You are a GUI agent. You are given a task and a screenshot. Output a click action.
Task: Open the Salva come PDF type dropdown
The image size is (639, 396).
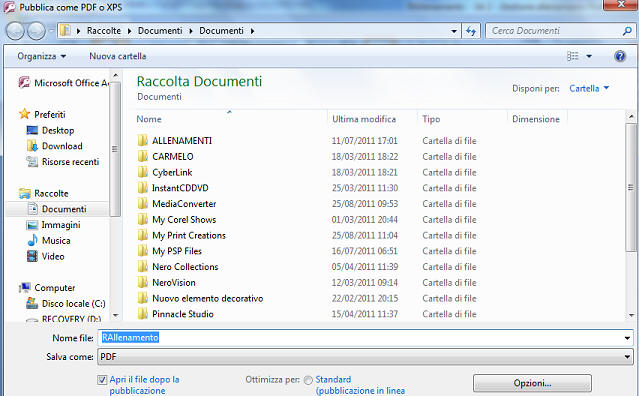(365, 356)
